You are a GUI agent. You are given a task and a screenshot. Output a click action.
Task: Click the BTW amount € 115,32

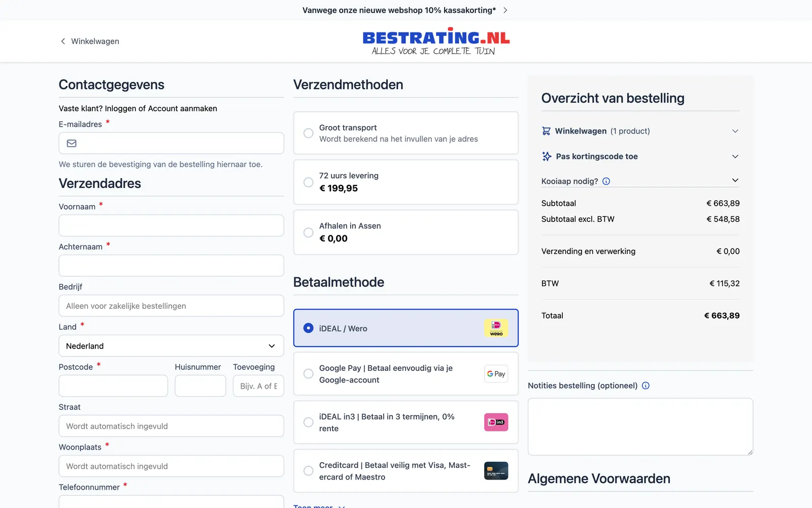coord(724,283)
